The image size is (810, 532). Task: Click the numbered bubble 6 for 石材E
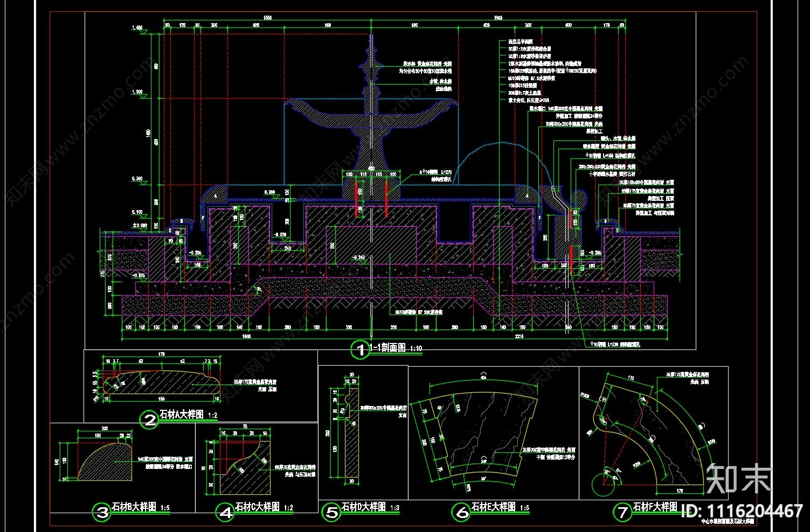tap(462, 512)
